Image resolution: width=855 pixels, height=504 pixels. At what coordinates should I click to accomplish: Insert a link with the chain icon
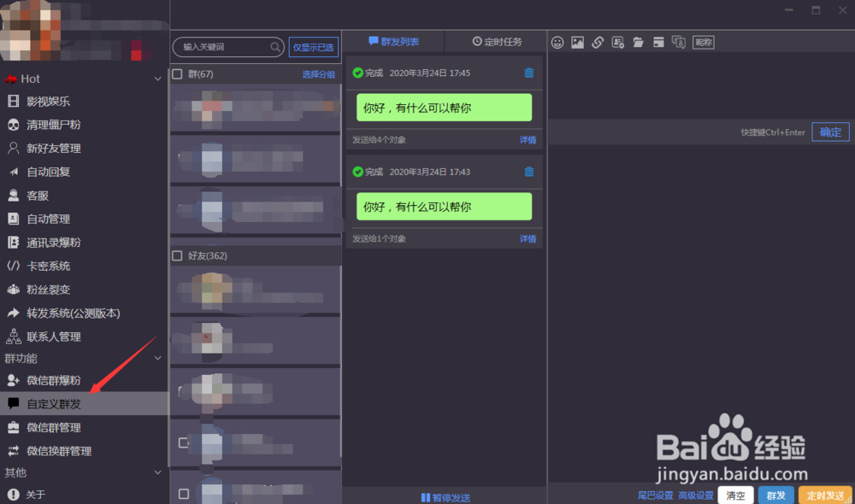point(598,43)
